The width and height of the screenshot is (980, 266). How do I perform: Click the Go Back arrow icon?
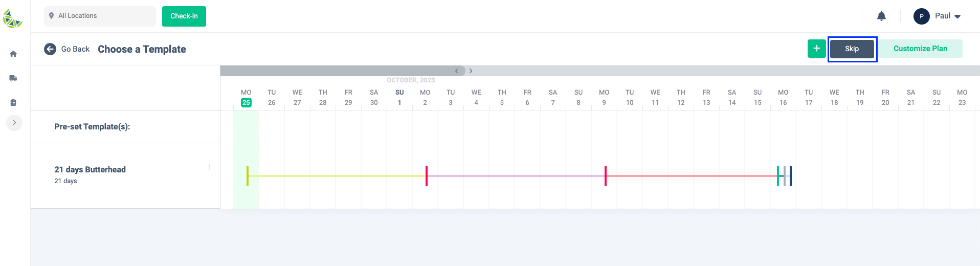coord(50,49)
